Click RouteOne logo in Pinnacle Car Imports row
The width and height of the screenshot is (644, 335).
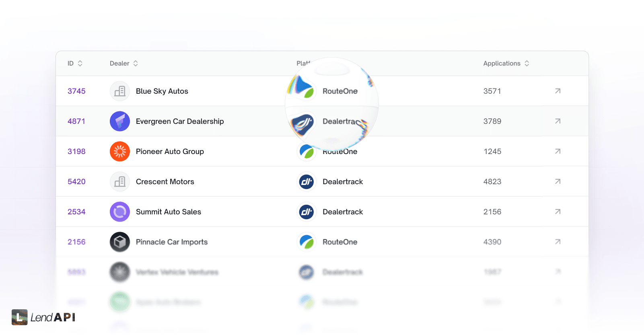[307, 242]
